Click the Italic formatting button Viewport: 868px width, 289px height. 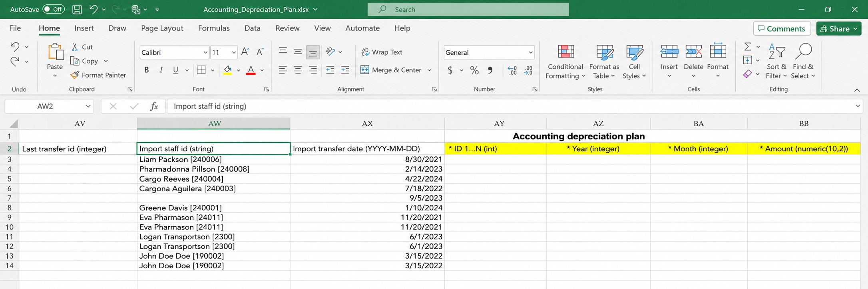[161, 70]
